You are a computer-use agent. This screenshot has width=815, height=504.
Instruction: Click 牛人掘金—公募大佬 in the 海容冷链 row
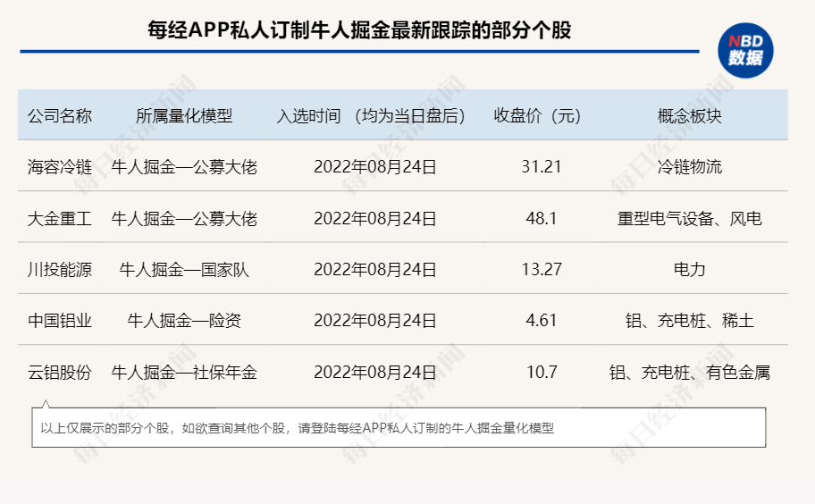pos(184,167)
